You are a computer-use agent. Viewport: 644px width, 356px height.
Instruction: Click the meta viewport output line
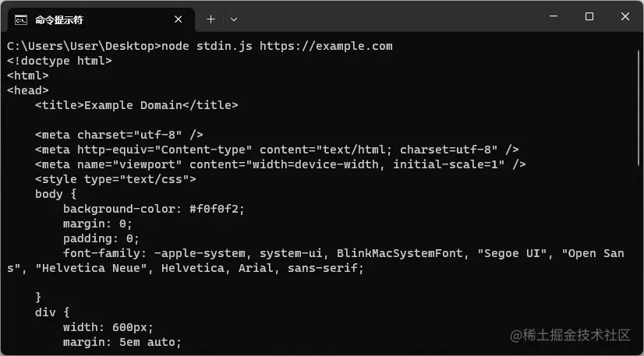pyautogui.click(x=280, y=164)
